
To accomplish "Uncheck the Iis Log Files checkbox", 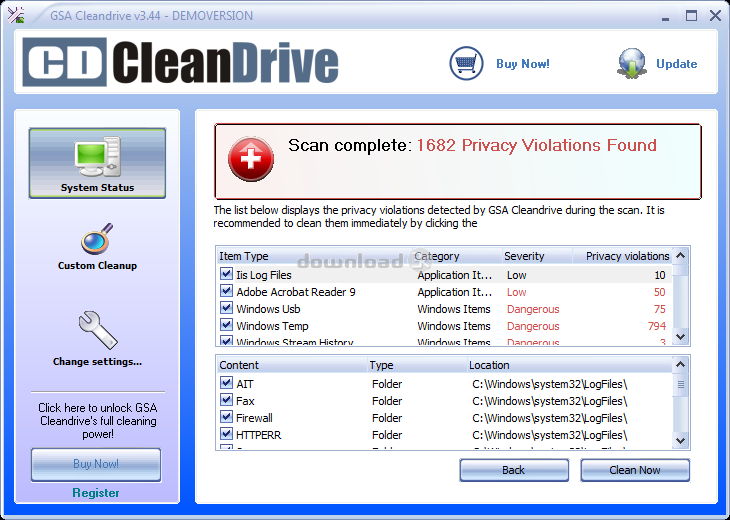I will point(226,274).
